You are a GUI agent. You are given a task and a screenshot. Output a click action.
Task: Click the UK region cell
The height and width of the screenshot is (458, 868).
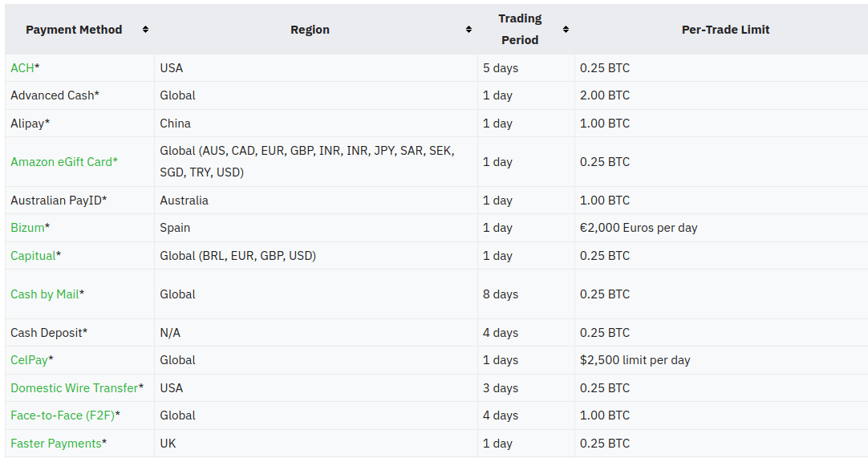click(316, 443)
